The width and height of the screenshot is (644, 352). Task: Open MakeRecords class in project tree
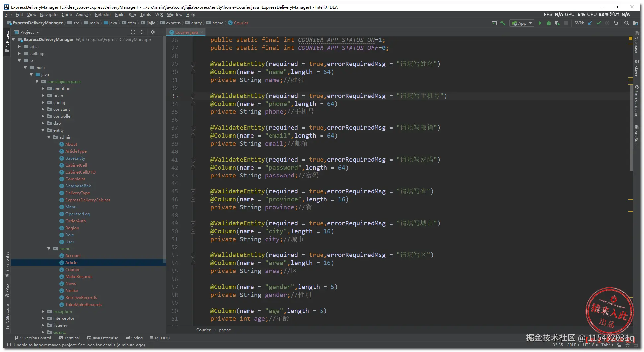pyautogui.click(x=79, y=277)
